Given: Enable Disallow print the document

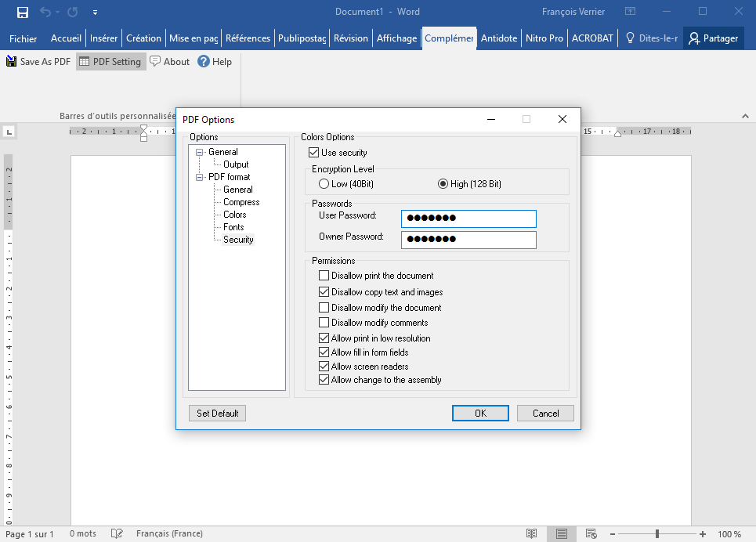Looking at the screenshot, I should [x=324, y=276].
